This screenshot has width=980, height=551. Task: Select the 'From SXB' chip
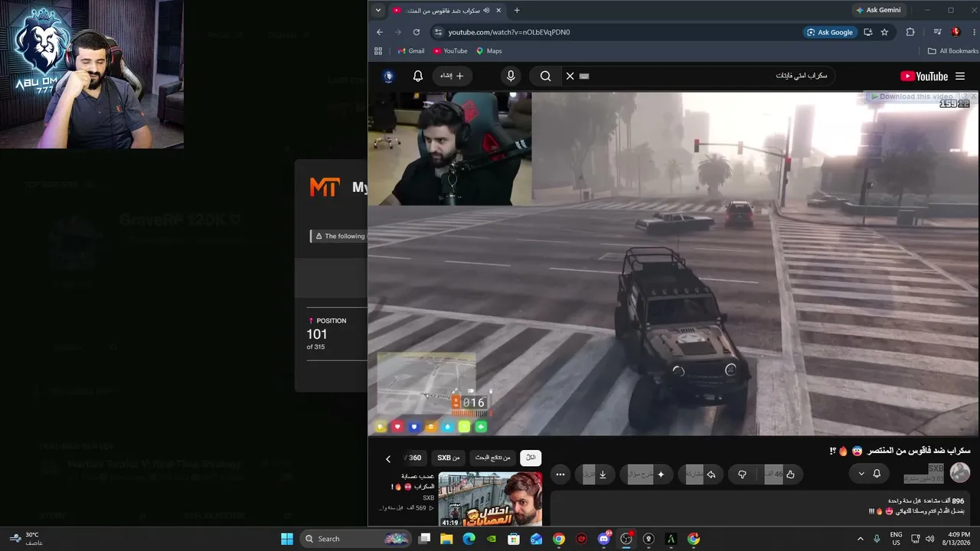point(449,458)
